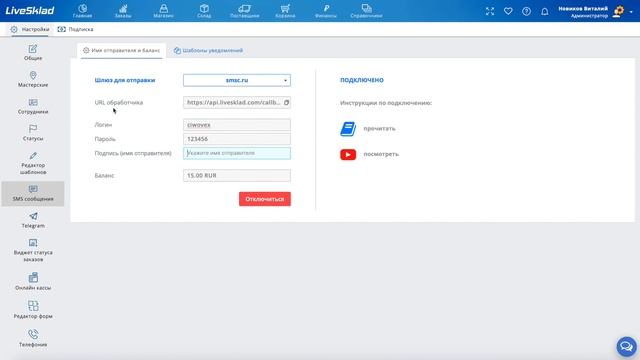Click the Логин field
Image resolution: width=640 pixels, height=360 pixels.
click(x=237, y=125)
